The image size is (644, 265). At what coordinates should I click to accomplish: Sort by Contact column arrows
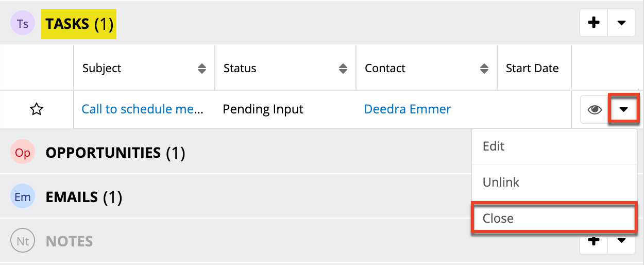click(x=484, y=69)
